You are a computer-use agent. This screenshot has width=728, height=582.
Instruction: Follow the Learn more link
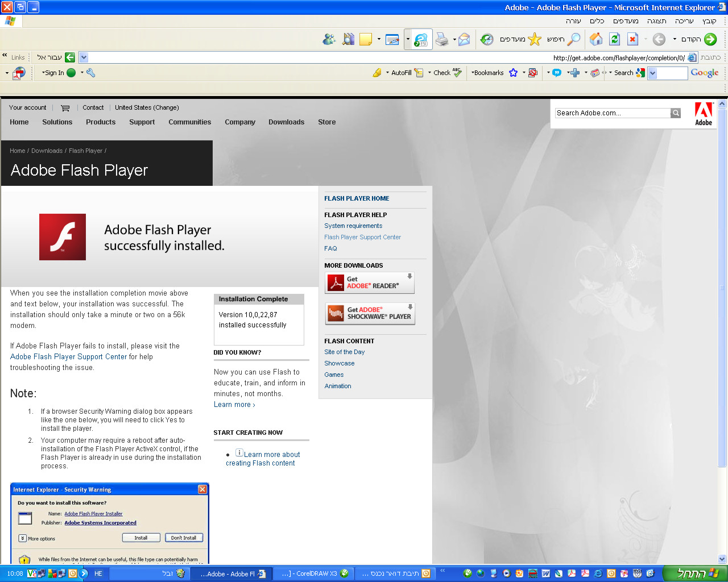[x=234, y=405]
